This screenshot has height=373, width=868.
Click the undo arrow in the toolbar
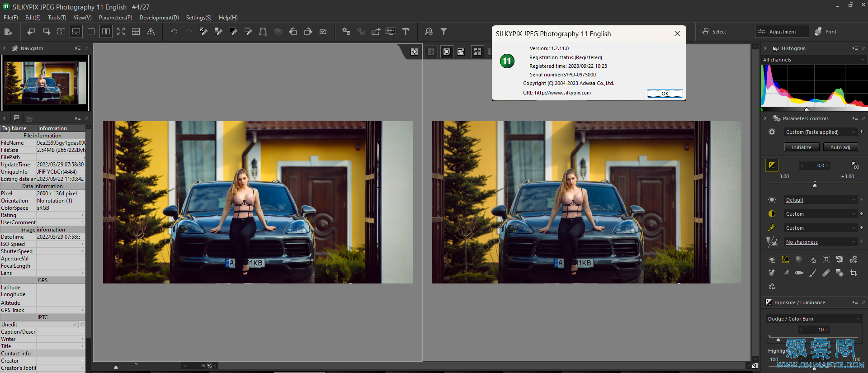[x=174, y=32]
